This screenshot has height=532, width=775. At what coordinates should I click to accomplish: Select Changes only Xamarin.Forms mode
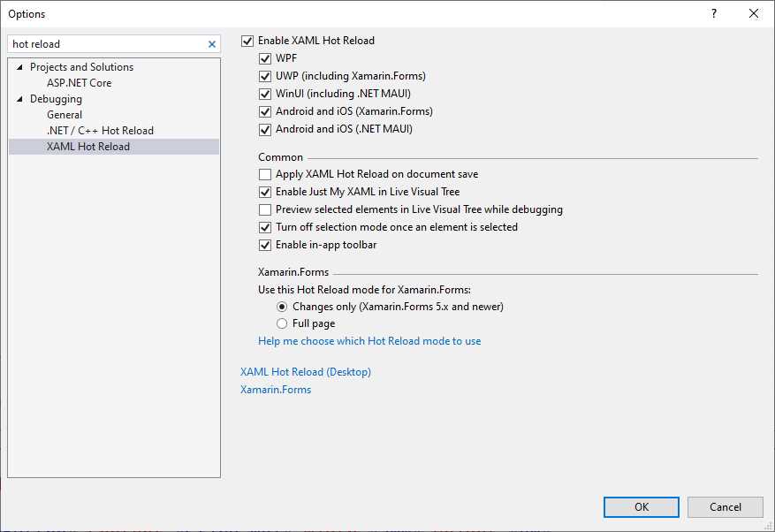point(282,306)
